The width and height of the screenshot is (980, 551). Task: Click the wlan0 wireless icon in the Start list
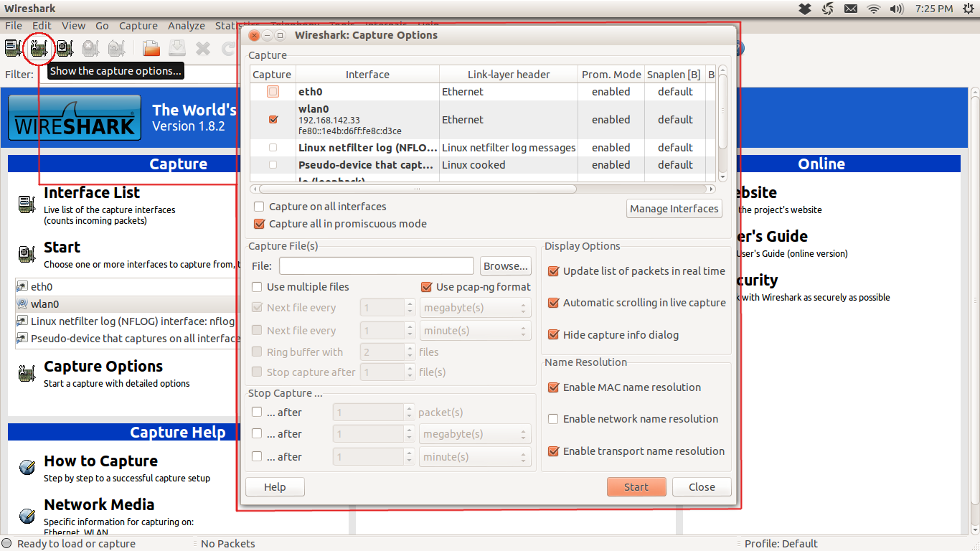click(22, 303)
